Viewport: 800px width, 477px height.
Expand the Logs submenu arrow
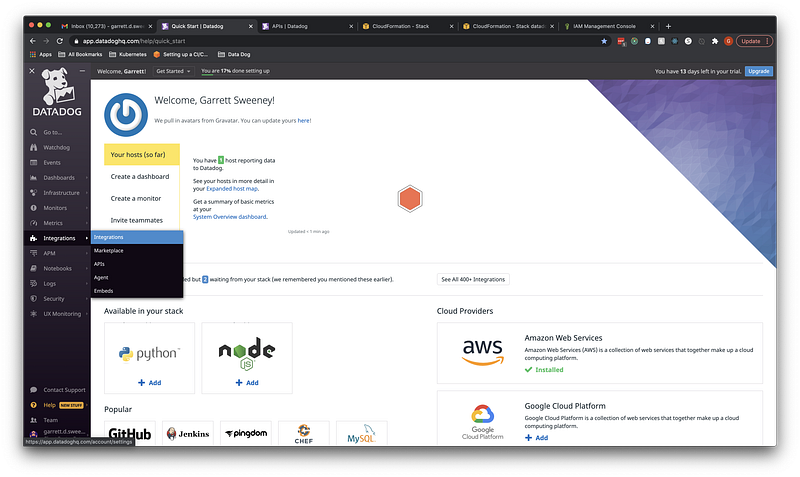87,283
